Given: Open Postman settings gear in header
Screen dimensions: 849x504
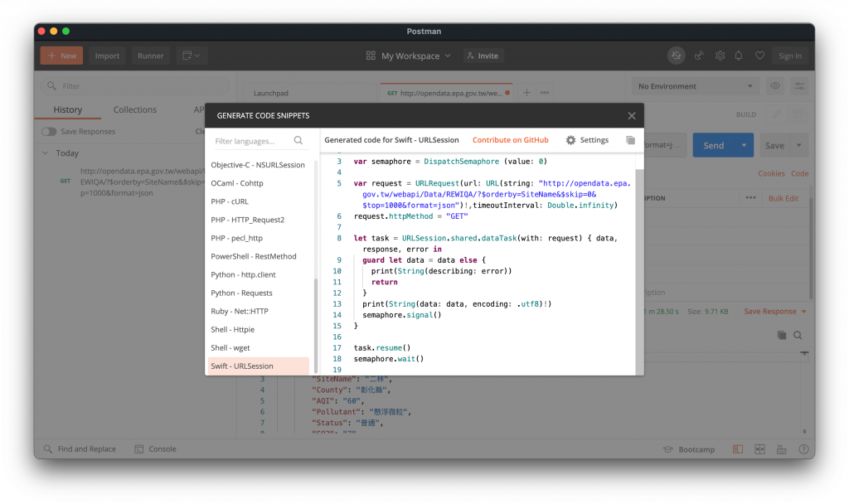Looking at the screenshot, I should coord(720,56).
